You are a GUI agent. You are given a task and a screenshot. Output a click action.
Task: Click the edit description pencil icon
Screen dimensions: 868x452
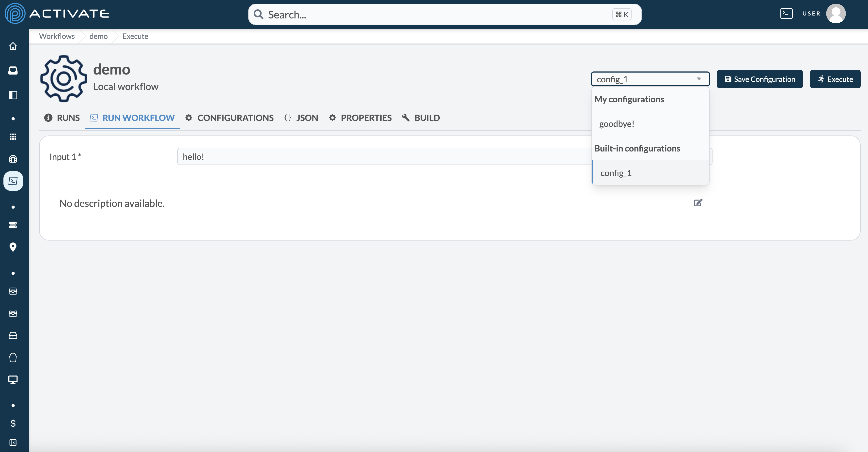click(698, 203)
